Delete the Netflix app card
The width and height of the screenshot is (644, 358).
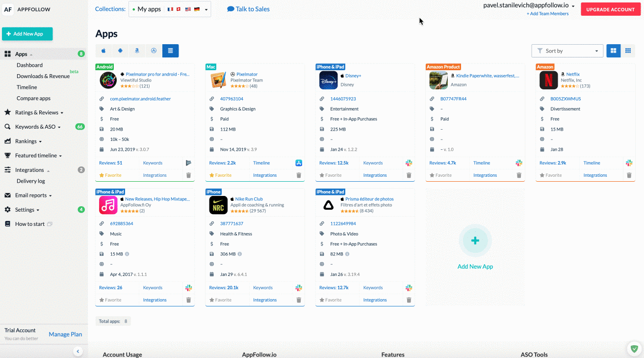[629, 175]
